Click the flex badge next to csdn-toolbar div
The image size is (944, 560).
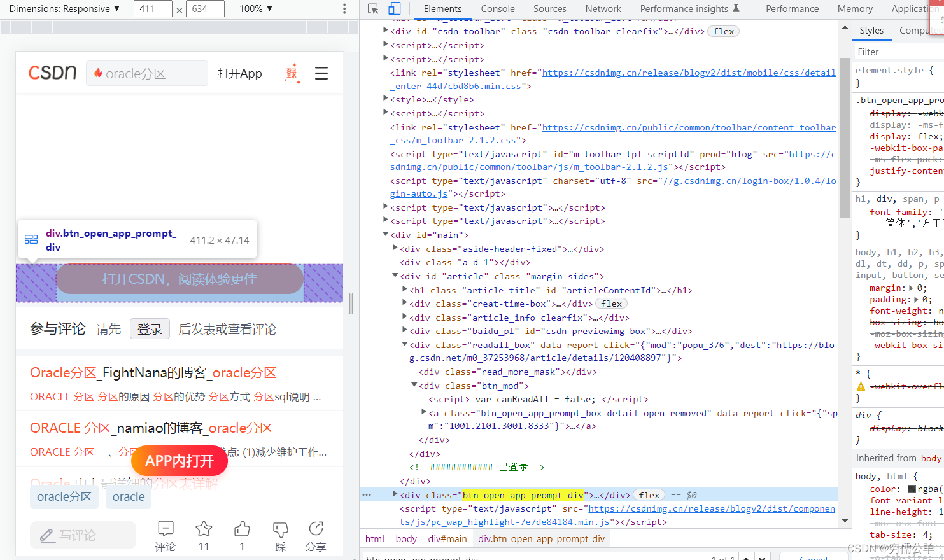click(724, 31)
